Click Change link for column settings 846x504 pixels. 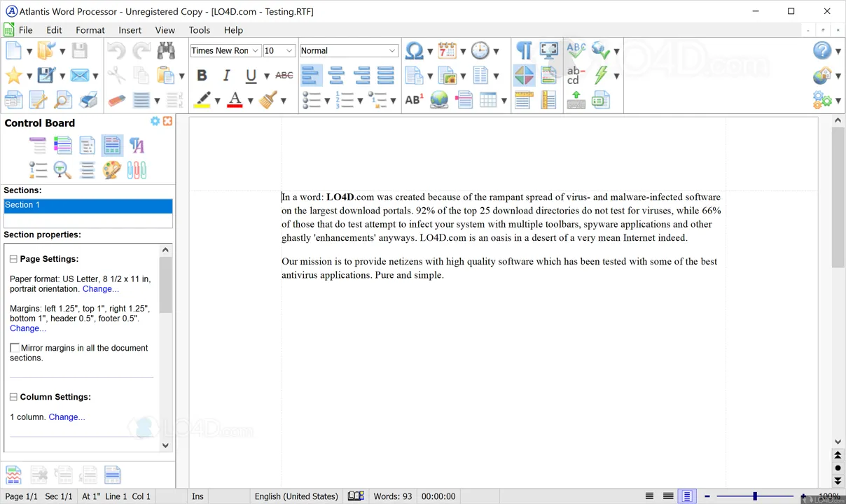pyautogui.click(x=67, y=417)
